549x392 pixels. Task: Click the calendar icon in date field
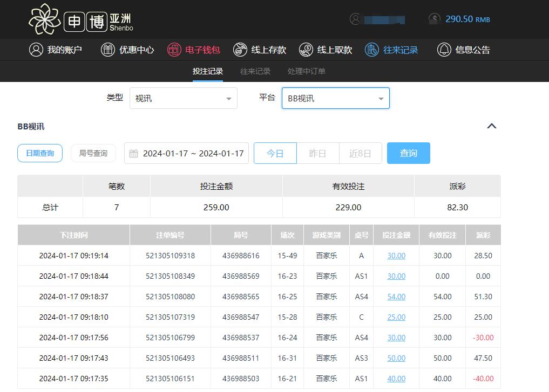pyautogui.click(x=133, y=154)
